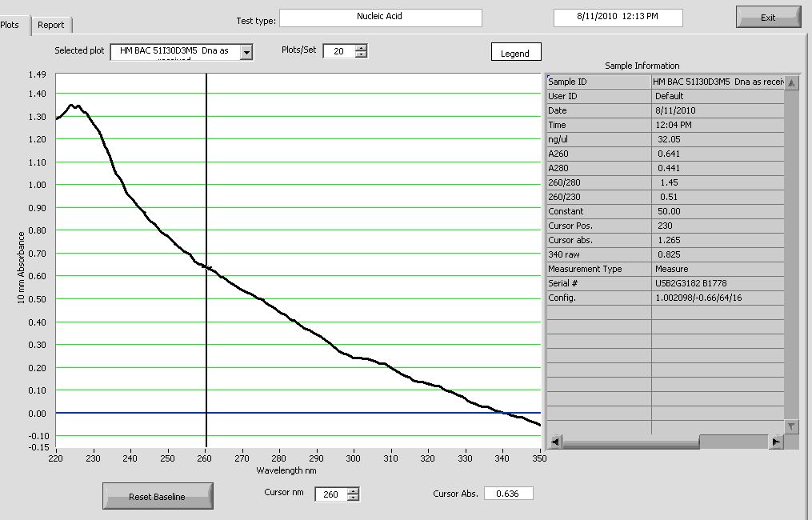Switch to the Plots tab
The width and height of the screenshot is (812, 520).
click(10, 25)
